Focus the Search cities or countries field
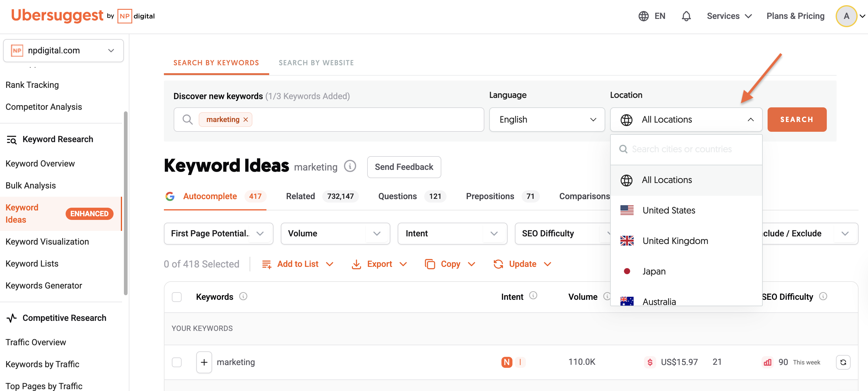This screenshot has width=868, height=391. (x=686, y=149)
